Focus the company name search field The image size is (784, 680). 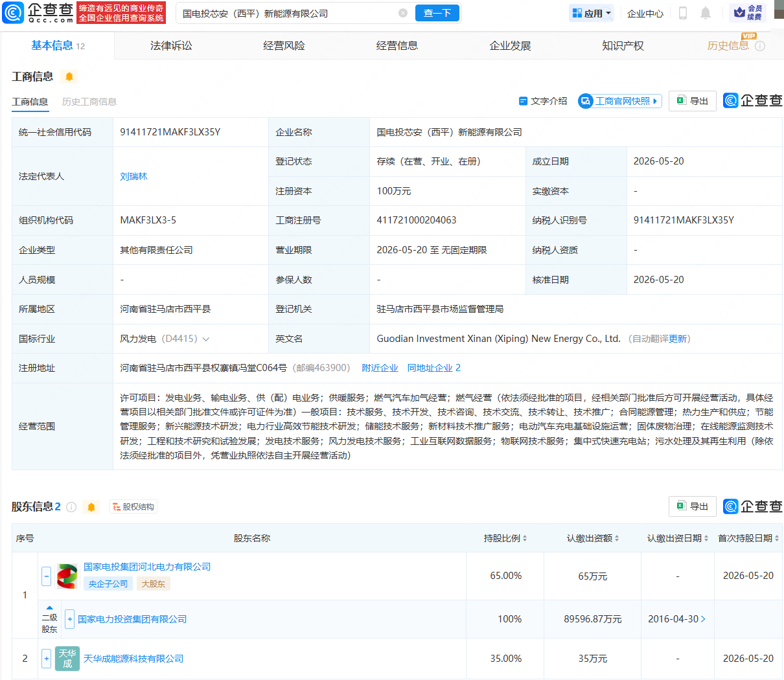288,13
